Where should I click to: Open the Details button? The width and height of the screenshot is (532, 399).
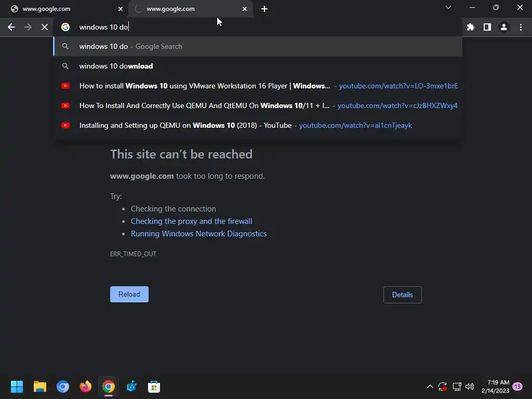coord(403,295)
